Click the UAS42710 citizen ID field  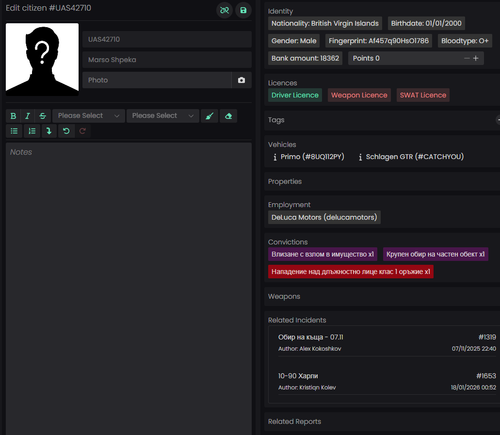167,39
